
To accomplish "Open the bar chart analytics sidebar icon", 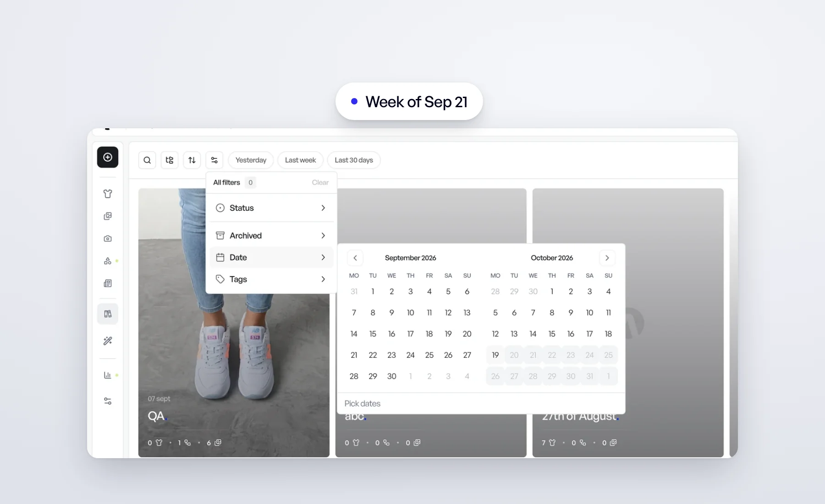I will pos(108,375).
